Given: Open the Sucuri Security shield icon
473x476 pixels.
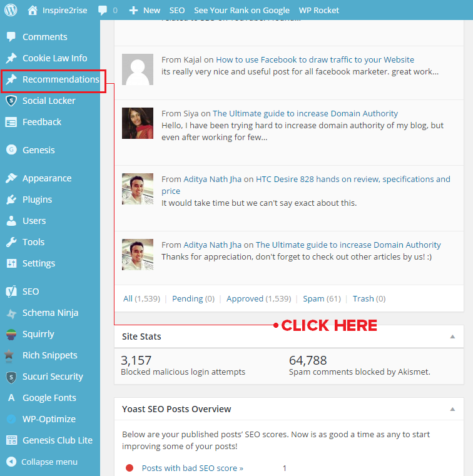Looking at the screenshot, I should click(11, 377).
